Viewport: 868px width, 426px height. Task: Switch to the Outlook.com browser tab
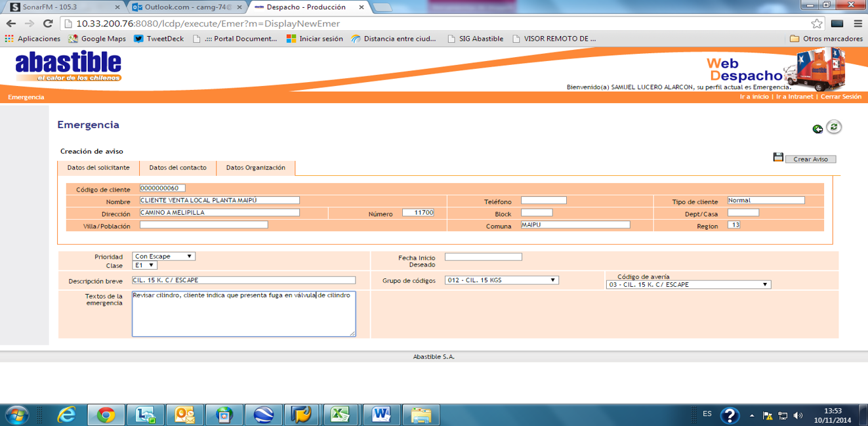(x=186, y=7)
